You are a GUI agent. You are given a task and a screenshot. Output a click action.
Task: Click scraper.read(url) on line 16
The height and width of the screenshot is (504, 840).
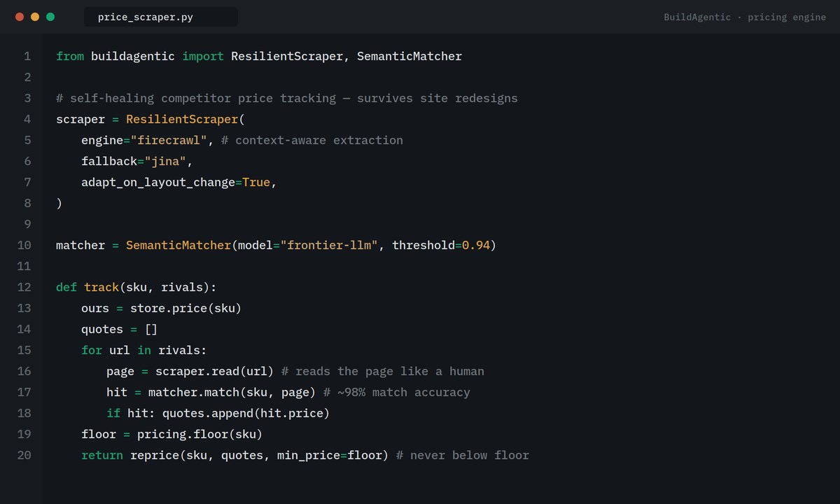pyautogui.click(x=215, y=371)
